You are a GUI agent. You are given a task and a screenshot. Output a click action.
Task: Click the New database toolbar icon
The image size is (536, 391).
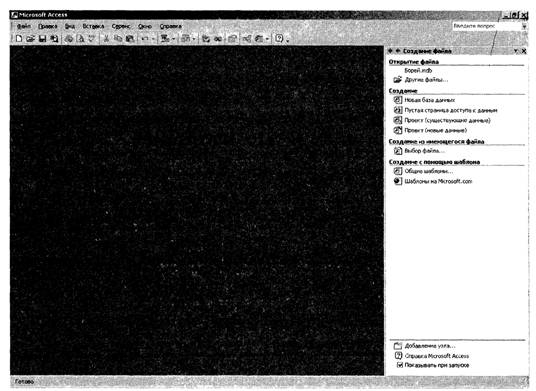(x=19, y=39)
